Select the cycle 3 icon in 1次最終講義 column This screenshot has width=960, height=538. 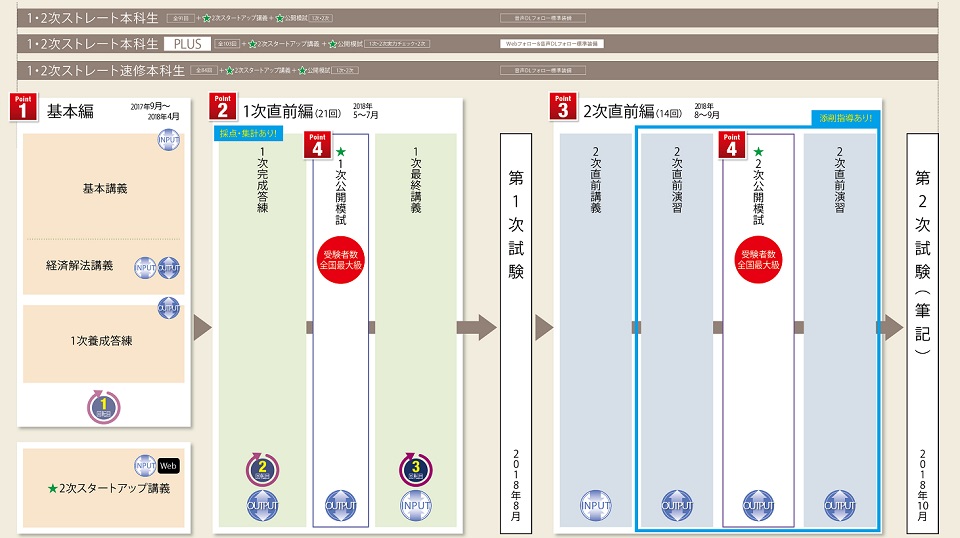point(416,467)
